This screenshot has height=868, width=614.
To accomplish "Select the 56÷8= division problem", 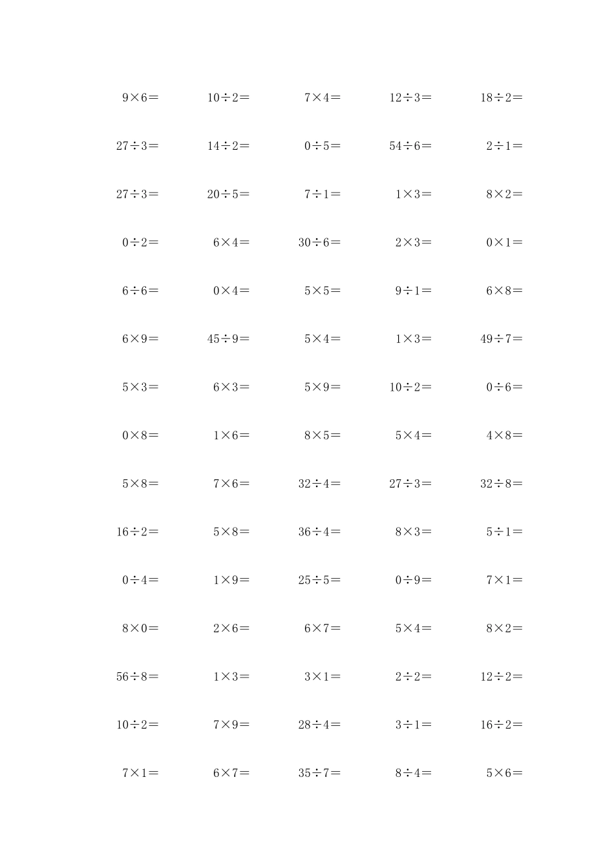I will pyautogui.click(x=137, y=677).
